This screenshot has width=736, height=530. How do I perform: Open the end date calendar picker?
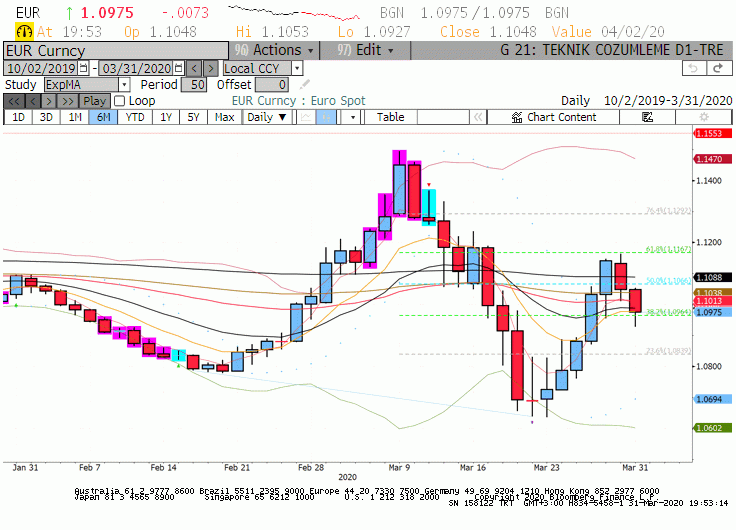[178, 69]
